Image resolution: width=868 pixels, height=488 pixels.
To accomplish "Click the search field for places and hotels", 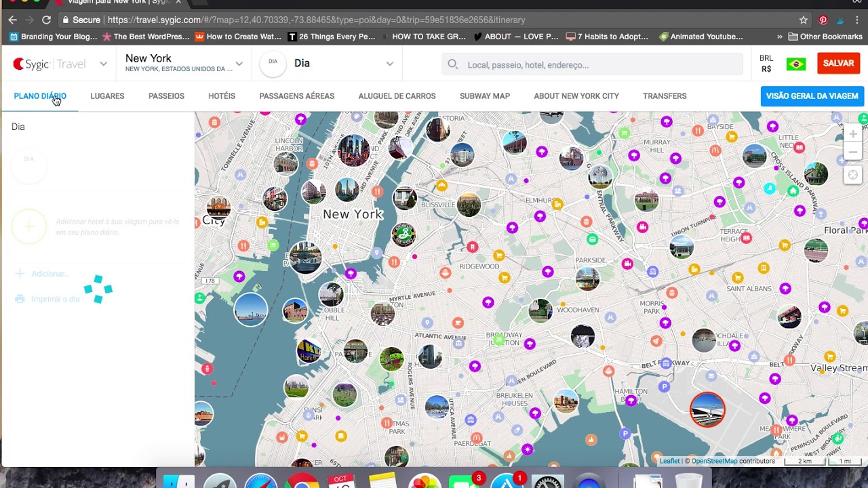I will click(592, 64).
